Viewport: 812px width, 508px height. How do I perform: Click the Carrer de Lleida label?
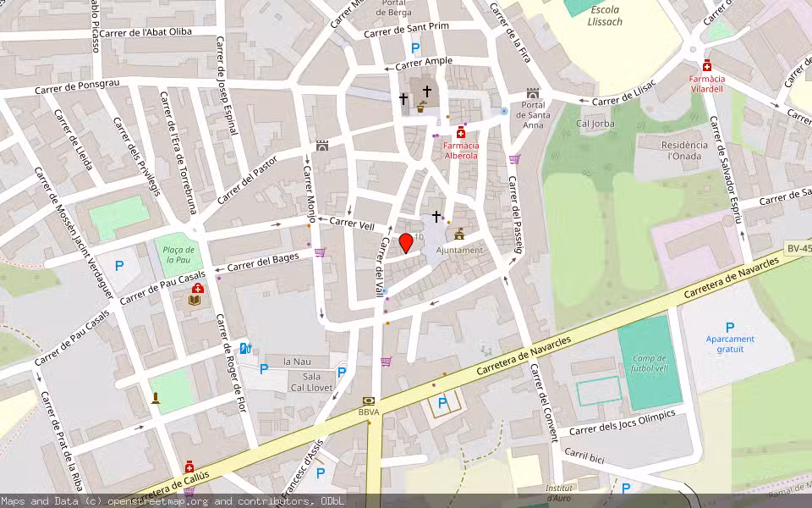pyautogui.click(x=74, y=140)
